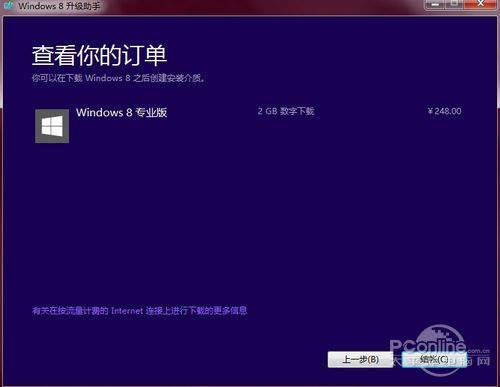Viewport: 500px width, 387px height.
Task: Select the Windows 8 专业版 product name
Action: click(x=121, y=112)
